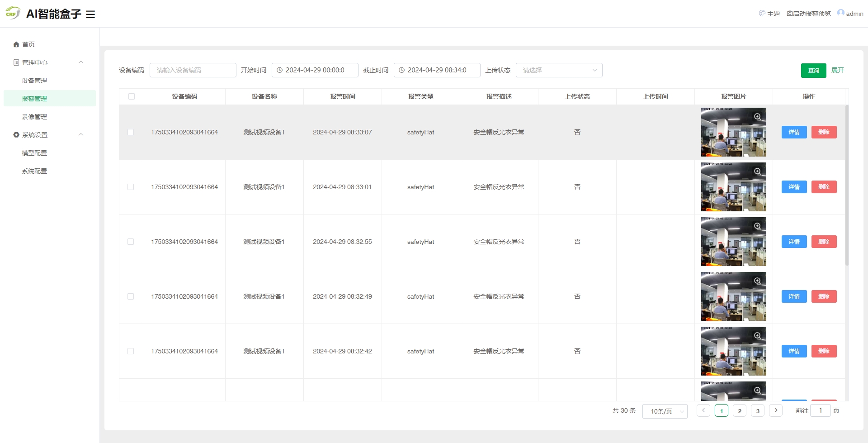Viewport: 868px width, 443px height.
Task: Click the table vertical scrollbar
Action: pyautogui.click(x=847, y=186)
